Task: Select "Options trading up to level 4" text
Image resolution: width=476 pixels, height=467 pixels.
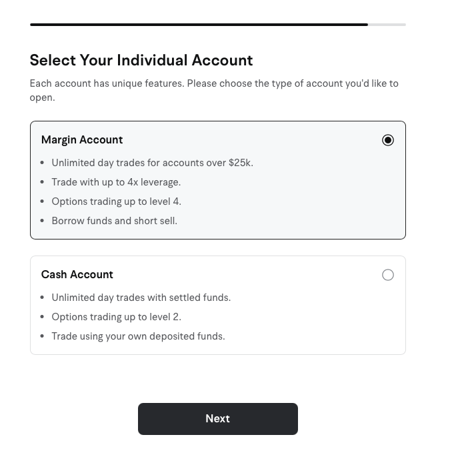Action: pos(116,201)
